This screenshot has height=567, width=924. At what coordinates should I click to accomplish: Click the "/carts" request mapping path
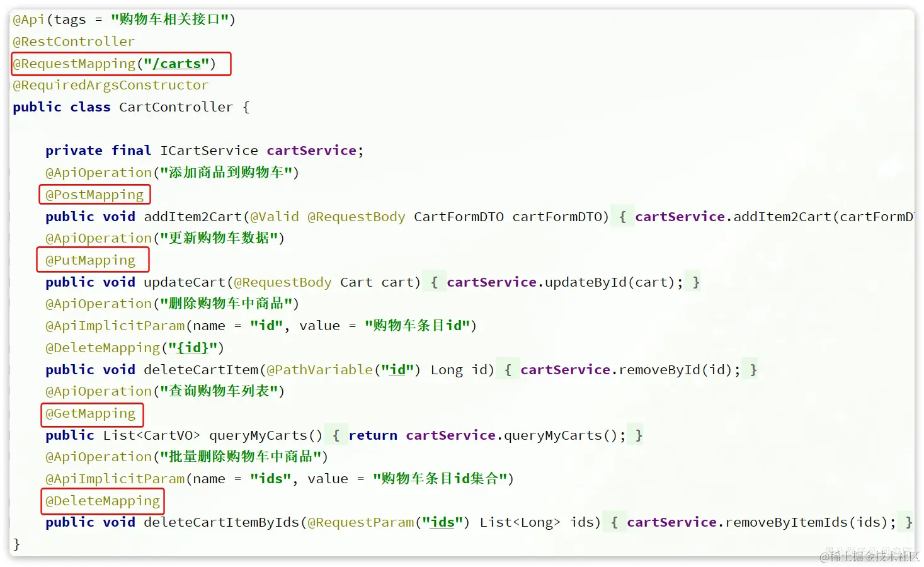(176, 64)
